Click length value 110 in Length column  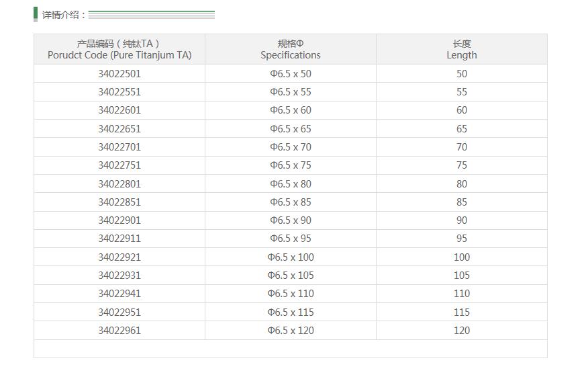(462, 294)
